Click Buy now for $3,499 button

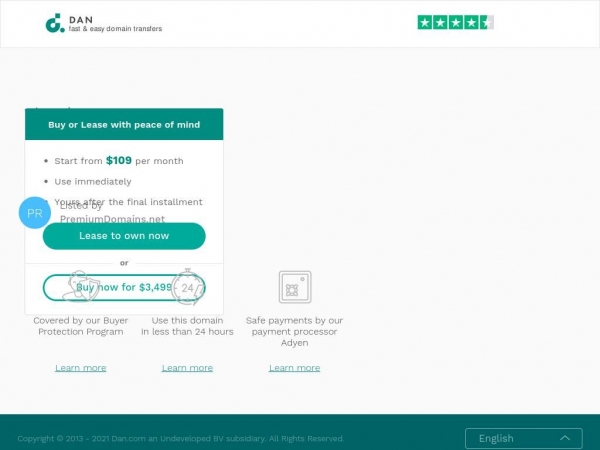tap(124, 287)
